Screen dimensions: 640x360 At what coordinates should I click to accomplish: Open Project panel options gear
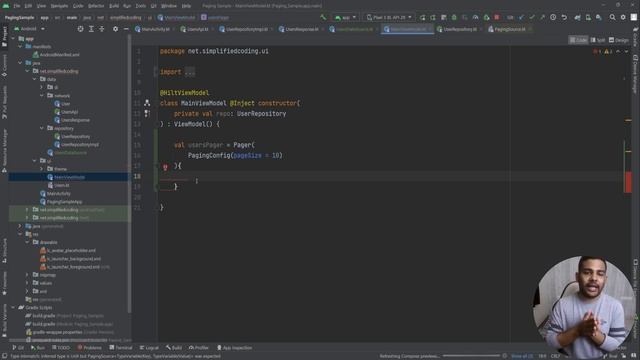(x=116, y=29)
